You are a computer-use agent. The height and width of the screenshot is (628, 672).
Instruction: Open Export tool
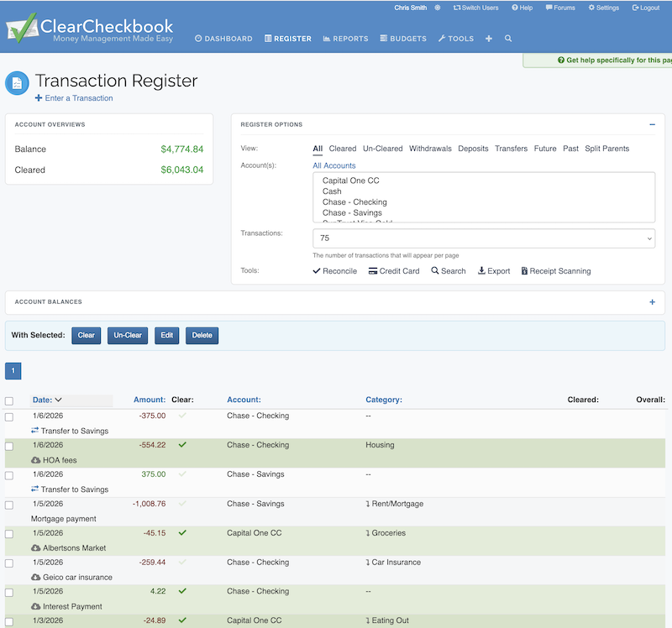494,270
